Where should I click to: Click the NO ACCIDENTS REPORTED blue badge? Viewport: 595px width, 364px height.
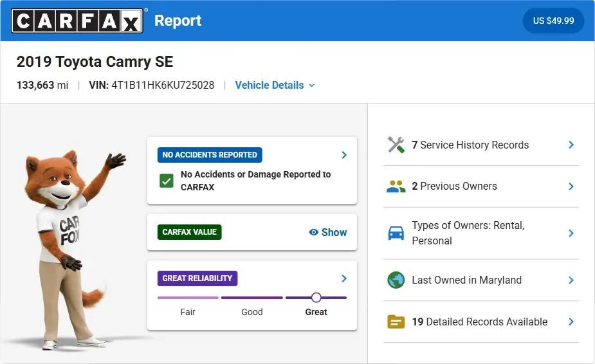click(210, 155)
